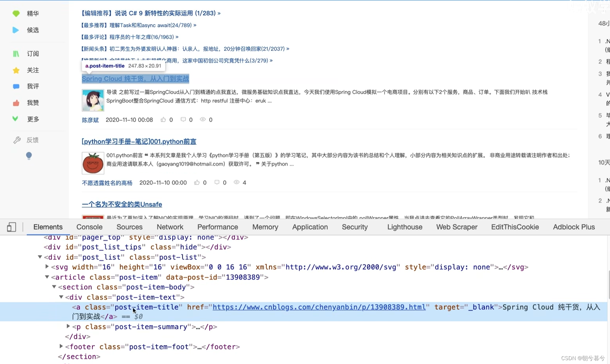The image size is (610, 364).
Task: Click view eye icon on python学习手册 post
Action: (x=237, y=182)
